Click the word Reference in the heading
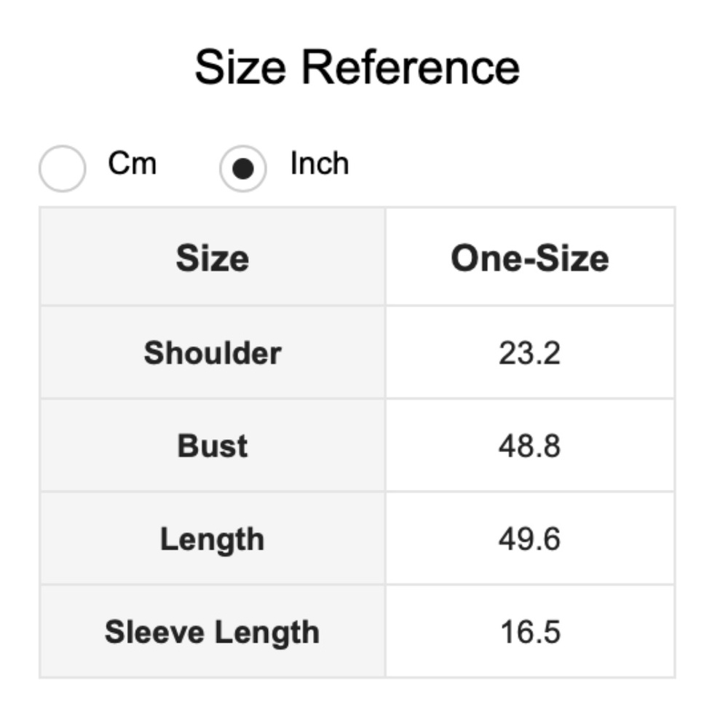The image size is (728, 728). tap(411, 68)
